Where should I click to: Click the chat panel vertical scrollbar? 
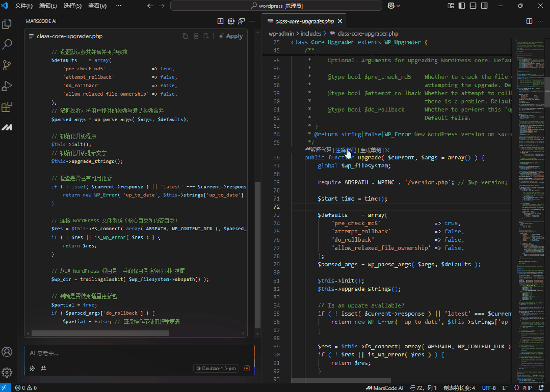pos(257,255)
